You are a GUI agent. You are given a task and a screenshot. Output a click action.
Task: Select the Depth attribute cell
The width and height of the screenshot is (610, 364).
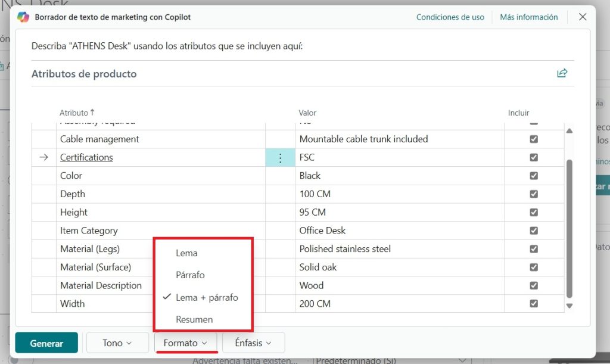pyautogui.click(x=161, y=194)
